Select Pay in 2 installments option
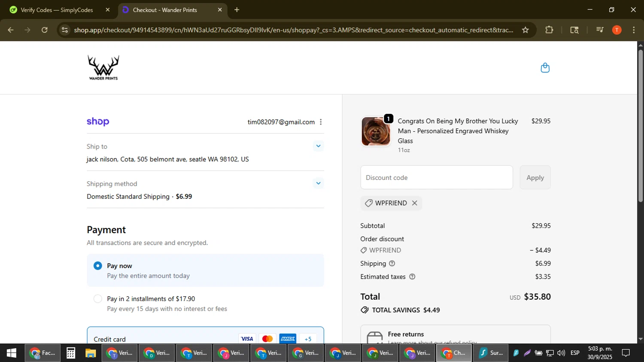The width and height of the screenshot is (644, 362). (98, 299)
